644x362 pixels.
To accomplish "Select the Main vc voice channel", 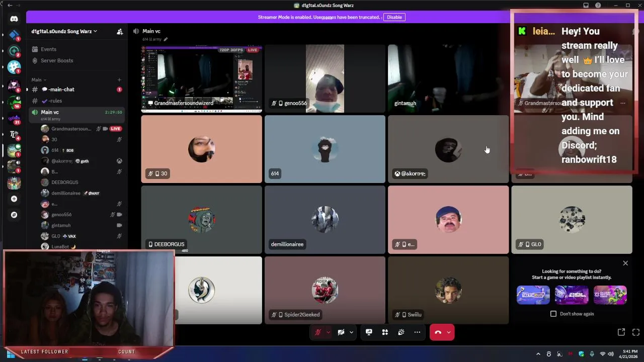I will [x=77, y=115].
